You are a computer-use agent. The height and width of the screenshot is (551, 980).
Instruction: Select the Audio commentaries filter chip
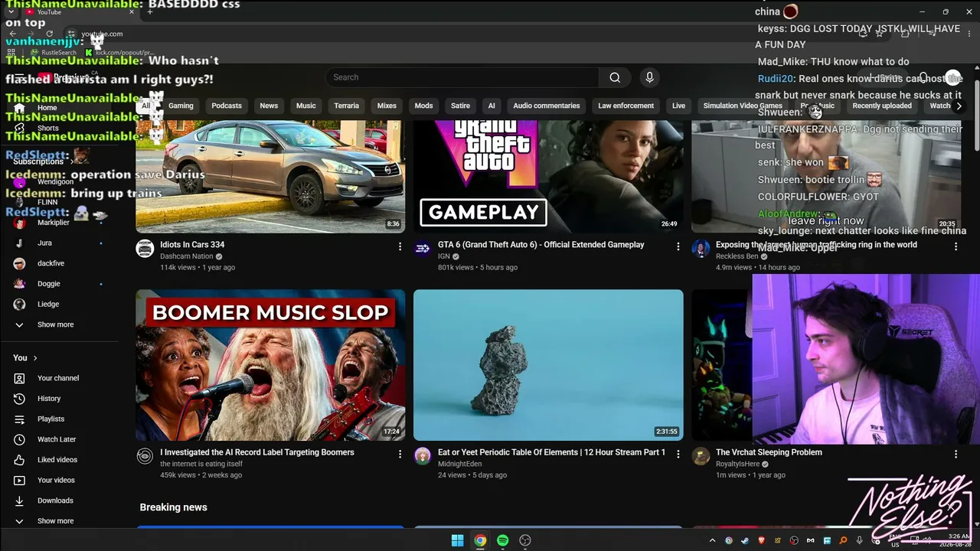click(547, 106)
